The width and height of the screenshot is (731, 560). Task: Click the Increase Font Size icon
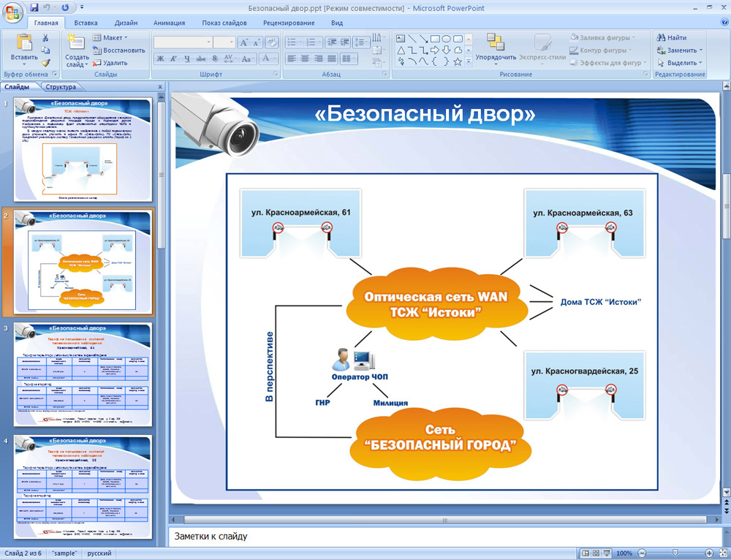click(244, 41)
